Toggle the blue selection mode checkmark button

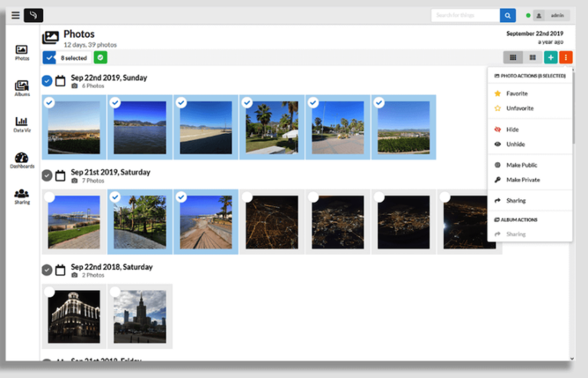(x=49, y=57)
